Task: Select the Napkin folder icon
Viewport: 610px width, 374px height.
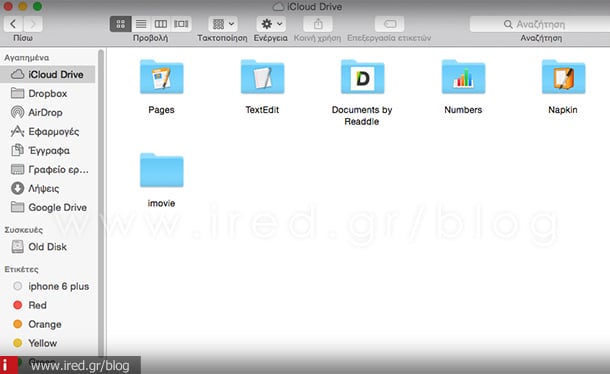Action: [x=563, y=77]
